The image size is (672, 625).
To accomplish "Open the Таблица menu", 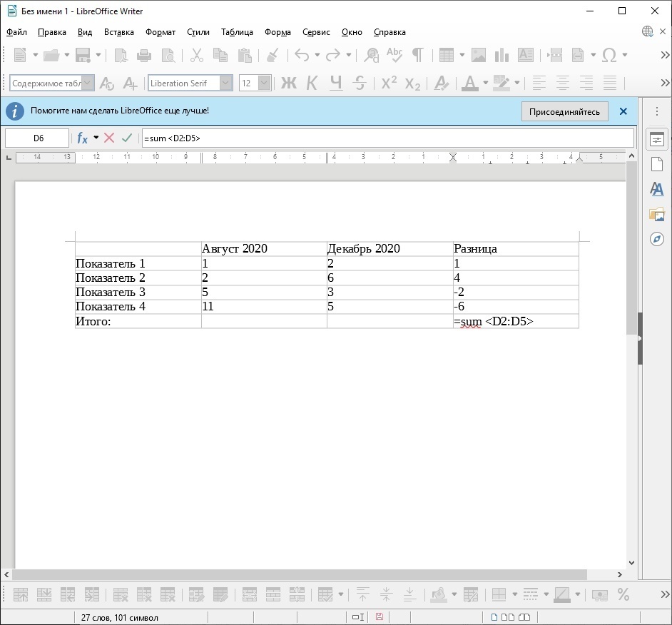I will point(237,32).
